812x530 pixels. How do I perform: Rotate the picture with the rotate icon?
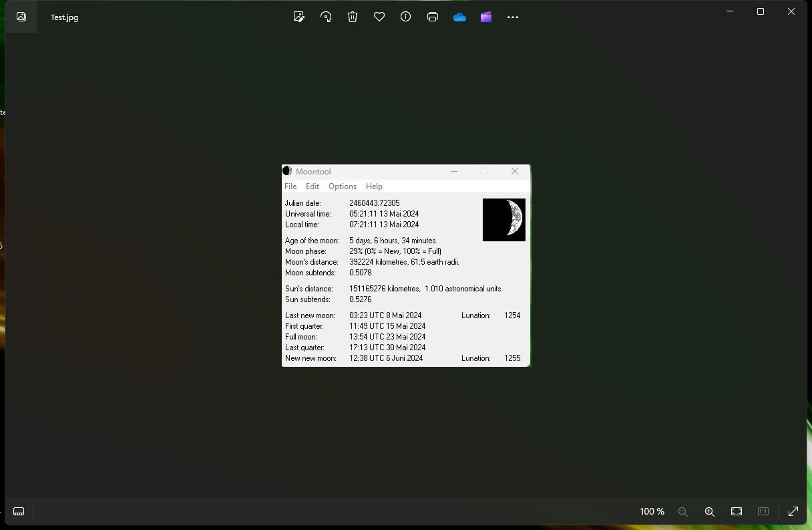[x=326, y=17]
